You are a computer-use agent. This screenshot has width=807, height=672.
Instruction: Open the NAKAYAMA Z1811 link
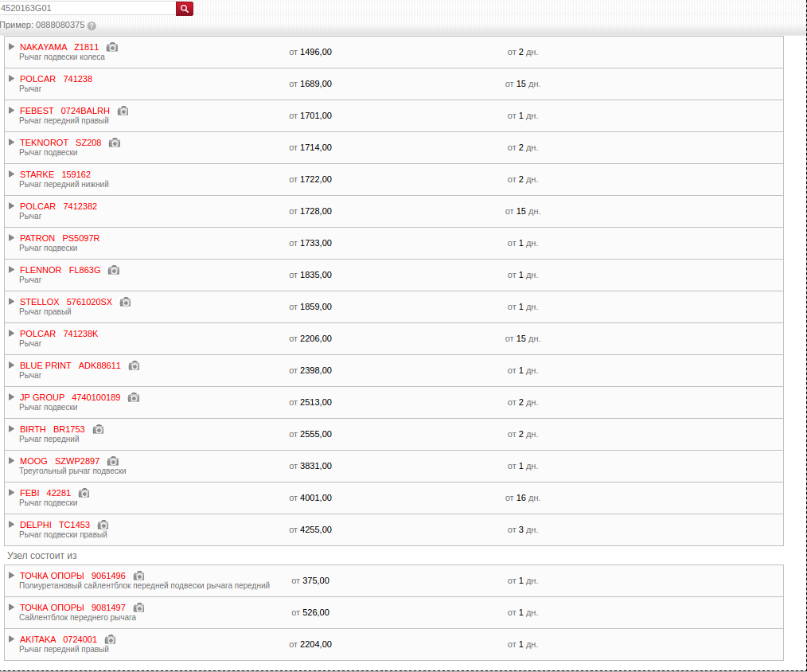(59, 48)
